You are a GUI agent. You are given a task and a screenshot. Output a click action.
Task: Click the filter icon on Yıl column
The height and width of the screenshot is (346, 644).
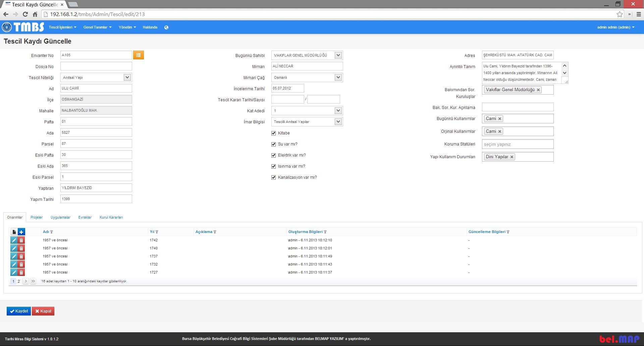tap(157, 232)
